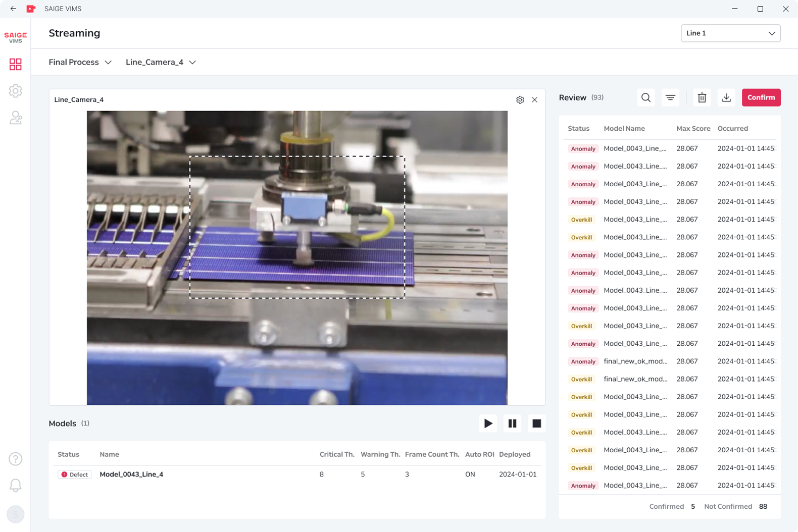Click the red Confirm button
This screenshot has height=532, width=798.
coord(761,97)
